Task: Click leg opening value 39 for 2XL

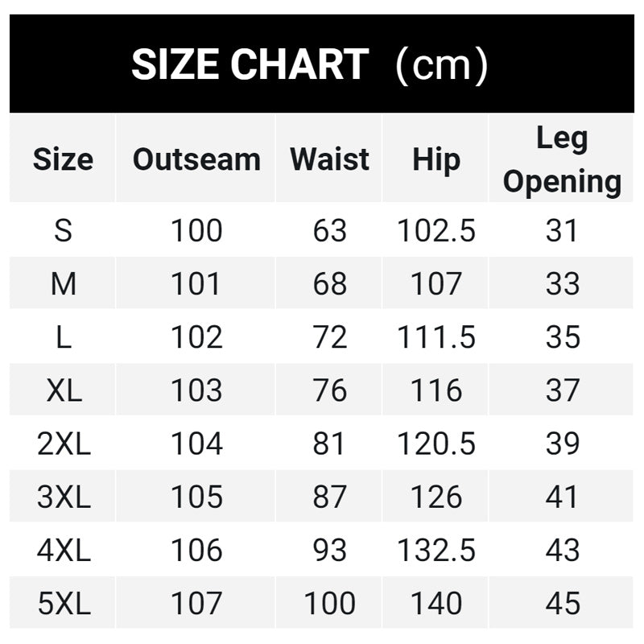Action: coord(562,444)
